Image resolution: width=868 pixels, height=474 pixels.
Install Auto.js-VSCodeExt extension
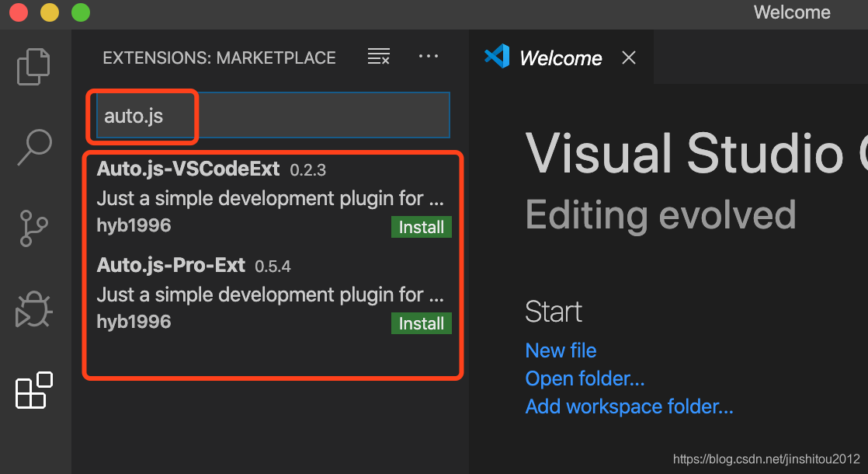point(421,228)
